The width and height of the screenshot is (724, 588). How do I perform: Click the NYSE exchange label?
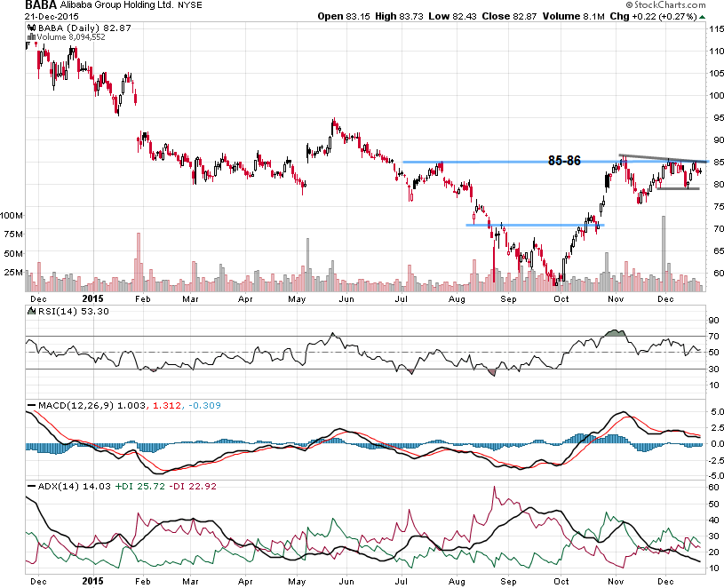pos(190,6)
